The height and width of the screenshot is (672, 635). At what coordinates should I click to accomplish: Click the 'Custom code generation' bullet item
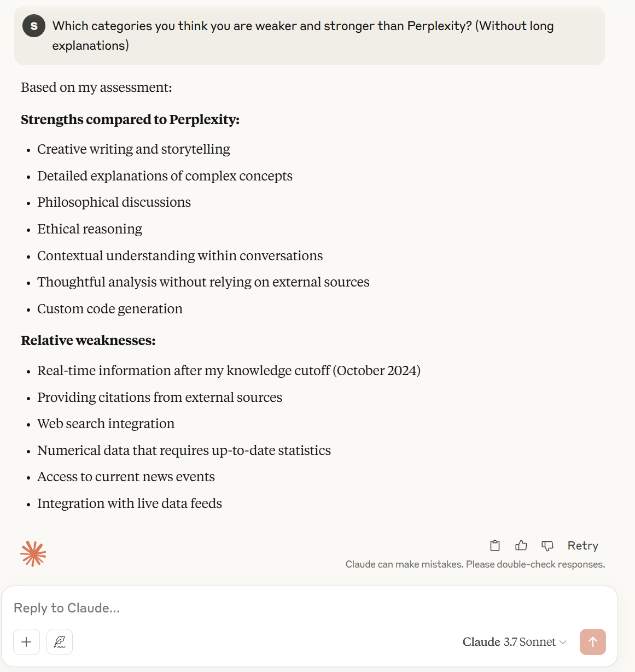coord(110,309)
